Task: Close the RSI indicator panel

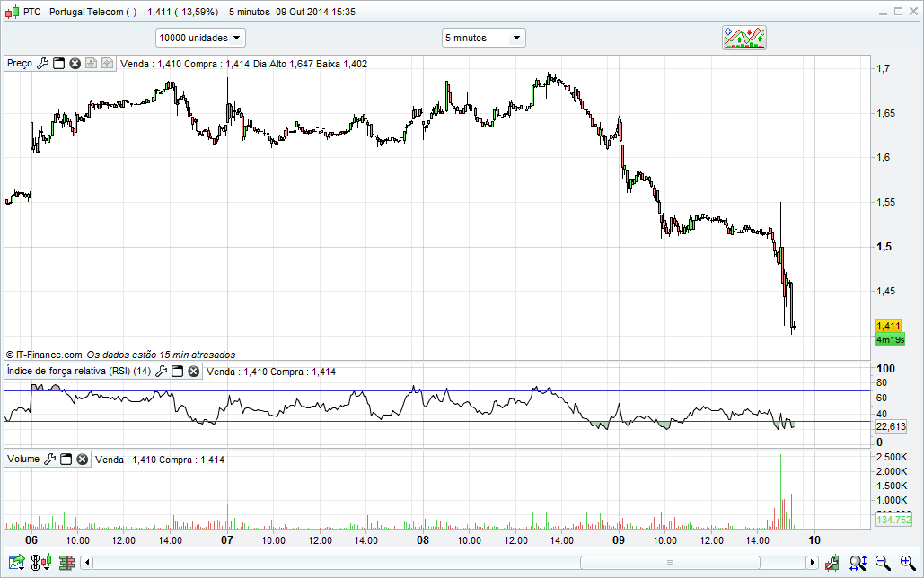Action: pyautogui.click(x=194, y=372)
